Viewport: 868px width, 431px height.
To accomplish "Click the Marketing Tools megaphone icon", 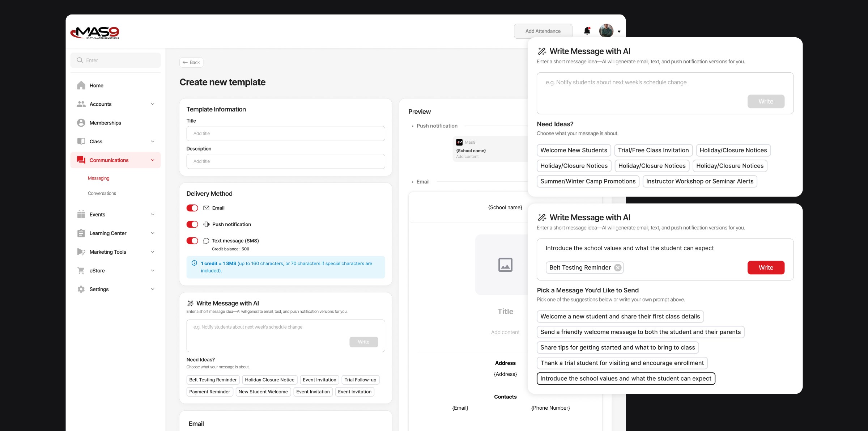I will coord(81,252).
